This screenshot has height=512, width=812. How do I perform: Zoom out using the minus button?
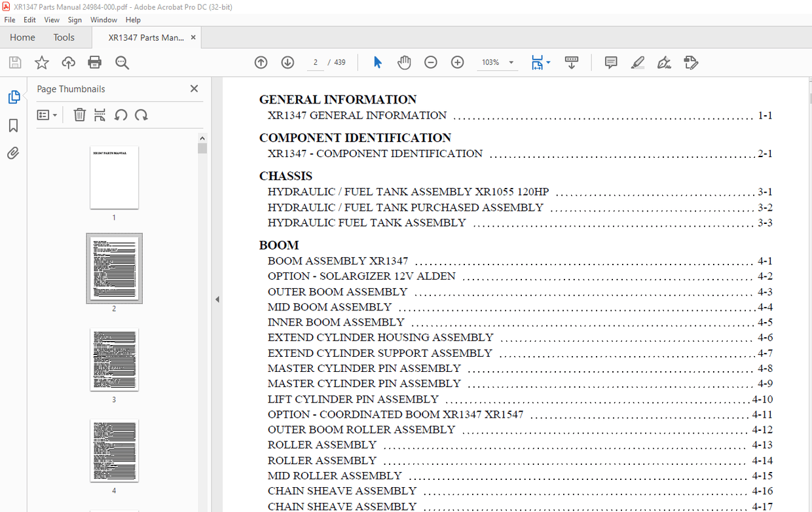tap(430, 62)
